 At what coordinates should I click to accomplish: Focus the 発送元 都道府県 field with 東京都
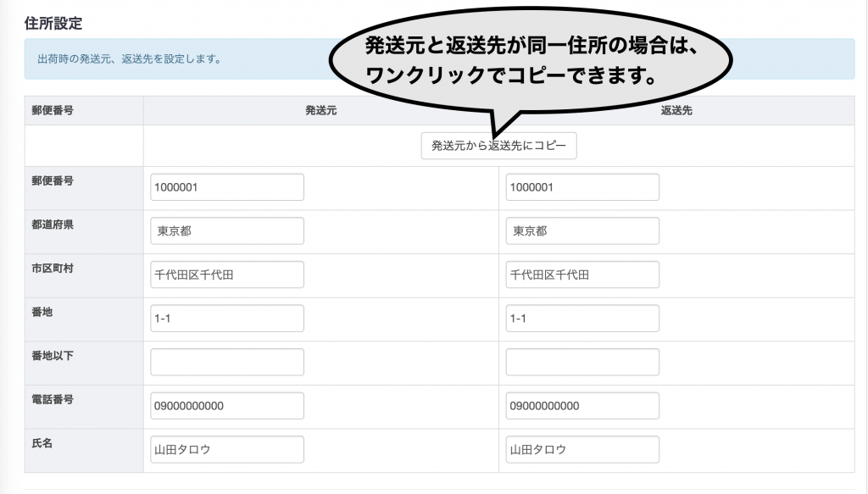[x=227, y=230]
